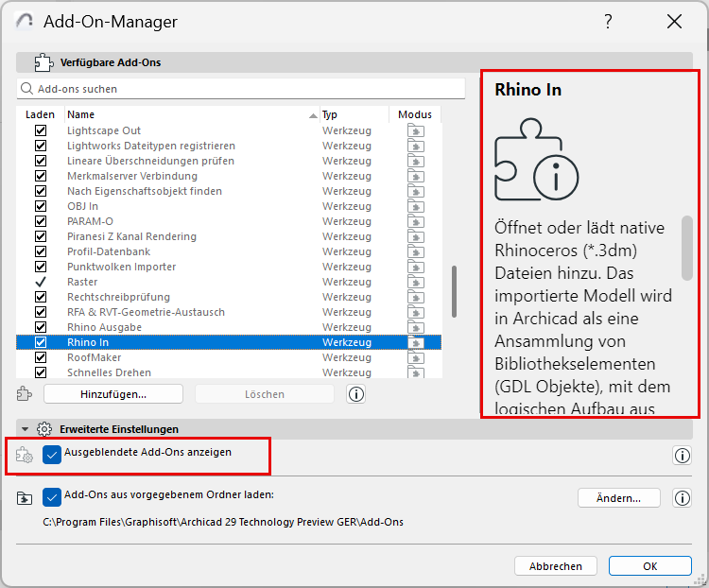Image resolution: width=709 pixels, height=588 pixels.
Task: Select the Profil-Datenbank row
Action: pos(229,251)
